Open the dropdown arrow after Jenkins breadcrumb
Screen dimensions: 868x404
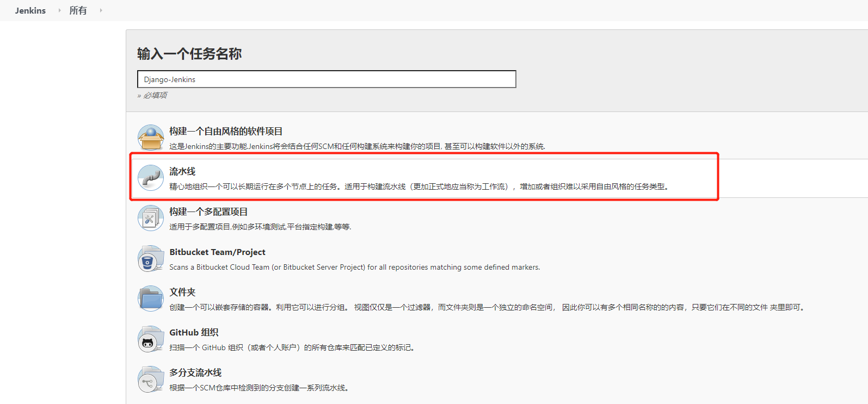[59, 10]
